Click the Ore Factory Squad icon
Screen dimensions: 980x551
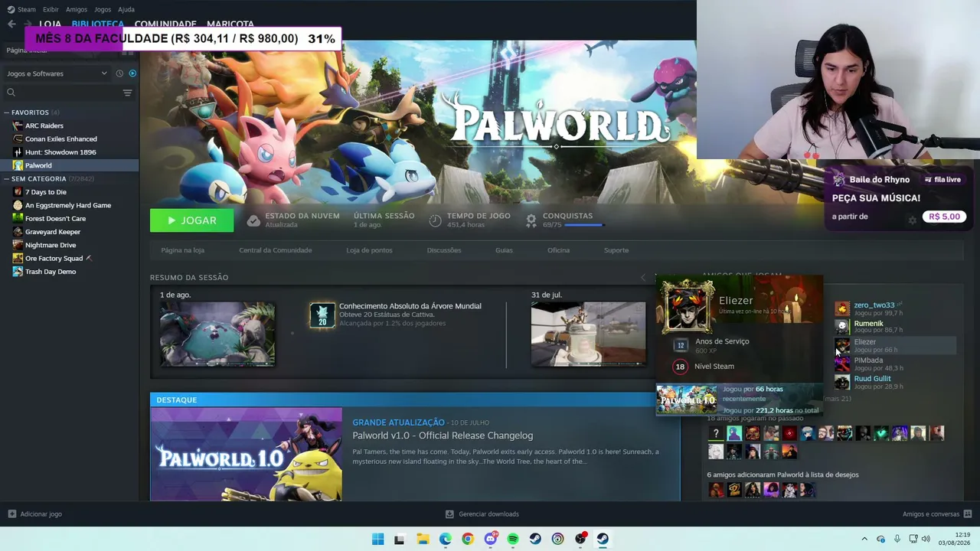[18, 259]
